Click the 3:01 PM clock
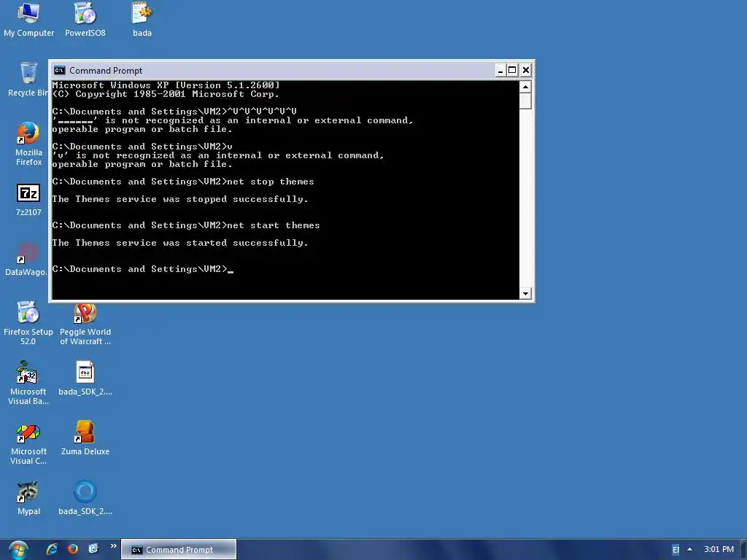 tap(719, 550)
